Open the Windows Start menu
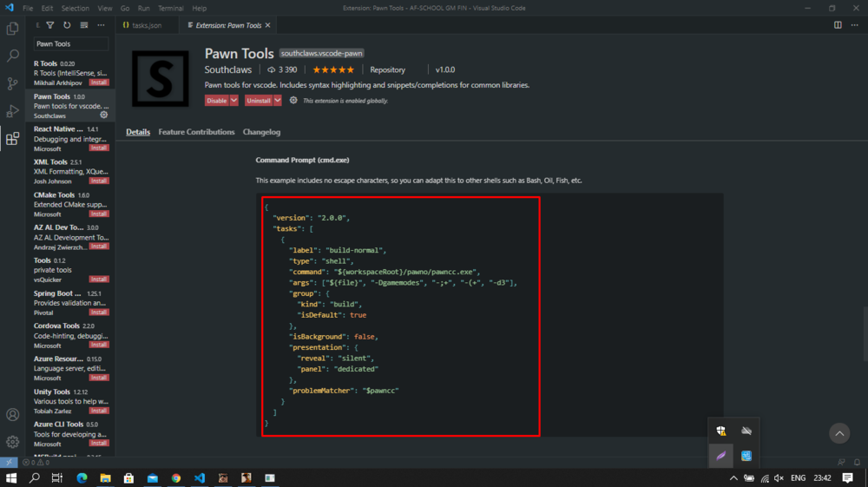Screen dimensions: 868x487 (11, 477)
